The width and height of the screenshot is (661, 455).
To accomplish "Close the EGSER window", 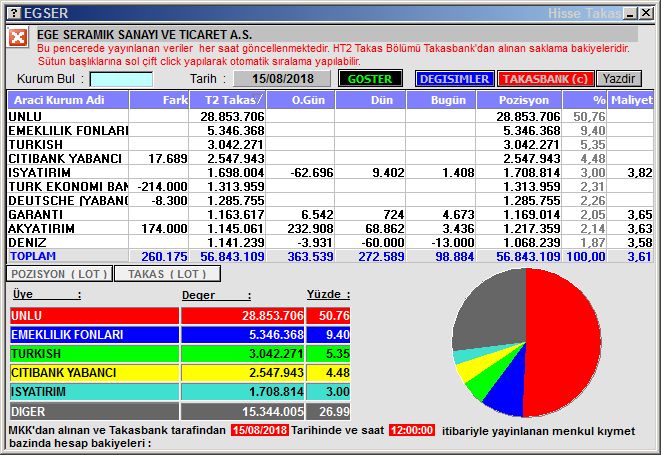I will 646,13.
